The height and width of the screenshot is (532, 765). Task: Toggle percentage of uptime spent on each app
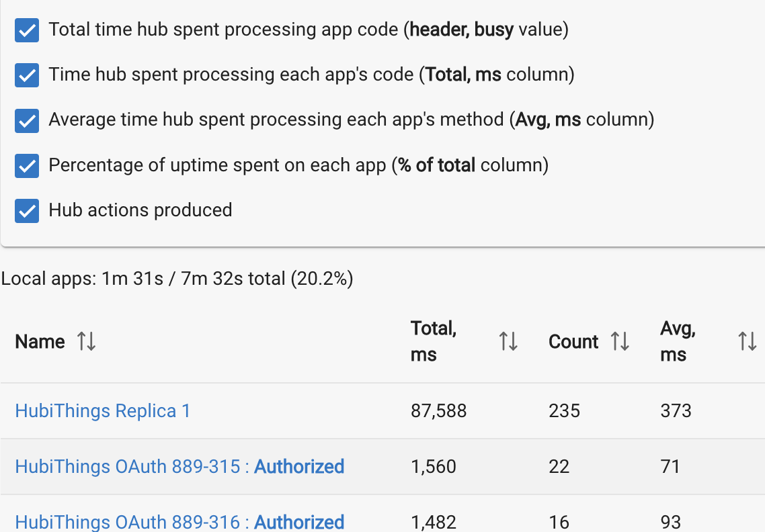(x=27, y=165)
